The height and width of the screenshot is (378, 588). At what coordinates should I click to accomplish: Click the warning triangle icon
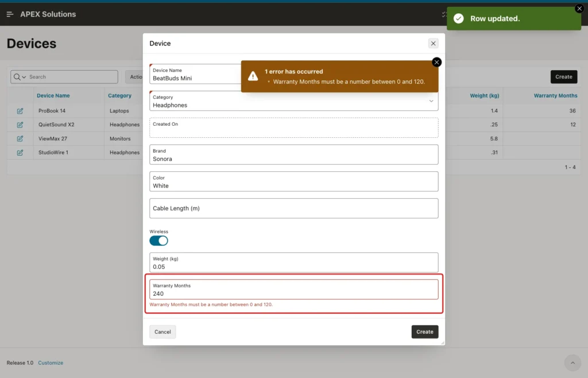coord(253,76)
